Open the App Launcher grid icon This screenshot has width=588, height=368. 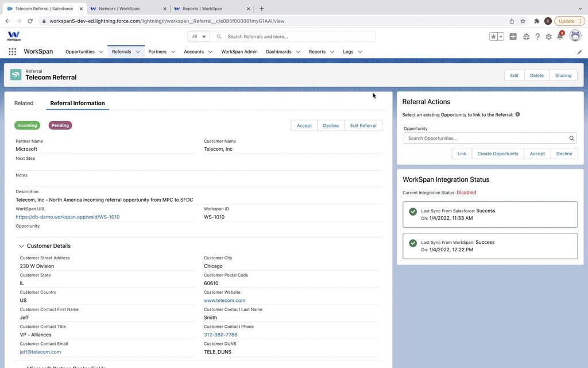pos(13,52)
